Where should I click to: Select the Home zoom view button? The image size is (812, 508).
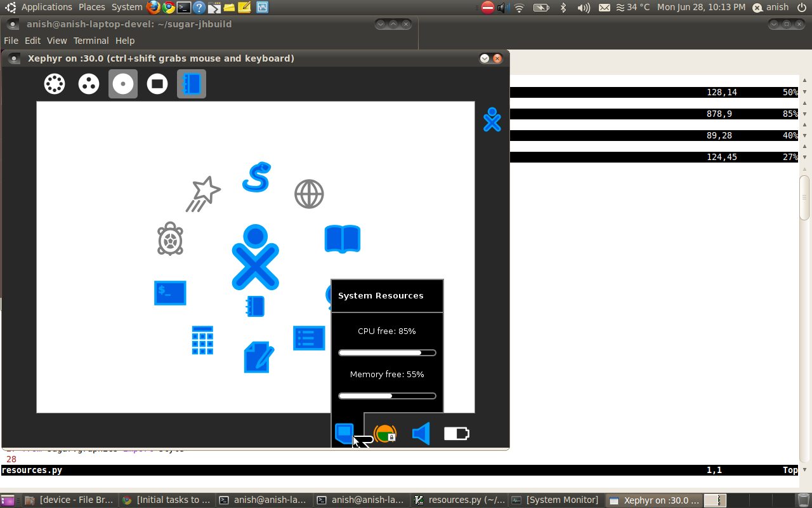coord(123,84)
